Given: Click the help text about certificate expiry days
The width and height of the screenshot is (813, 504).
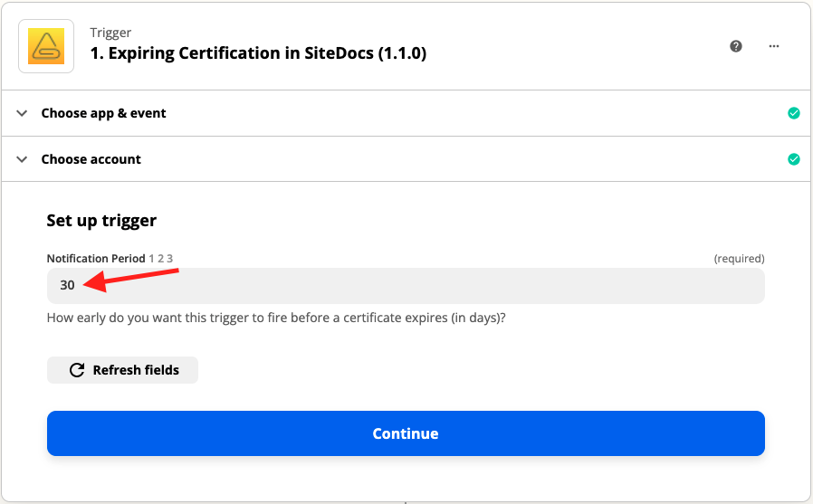Looking at the screenshot, I should coord(276,318).
